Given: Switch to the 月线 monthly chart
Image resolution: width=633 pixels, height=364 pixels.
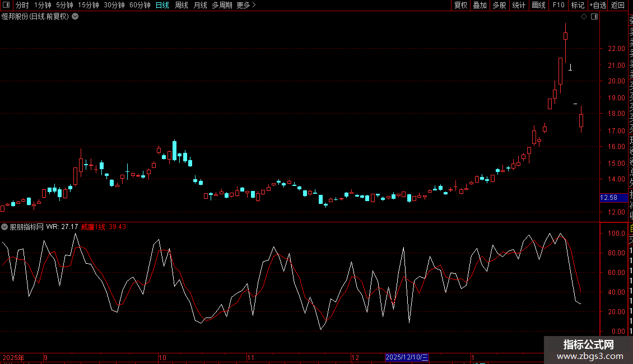Looking at the screenshot, I should pos(200,5).
